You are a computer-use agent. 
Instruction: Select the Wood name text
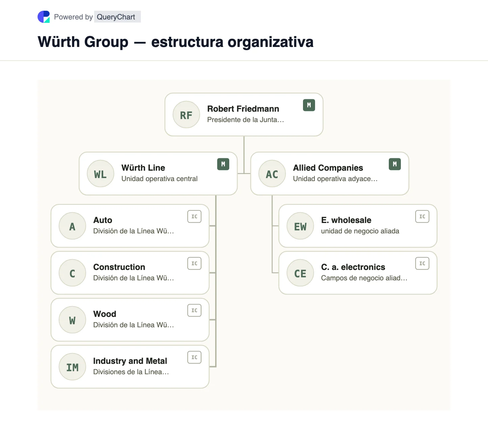click(105, 314)
